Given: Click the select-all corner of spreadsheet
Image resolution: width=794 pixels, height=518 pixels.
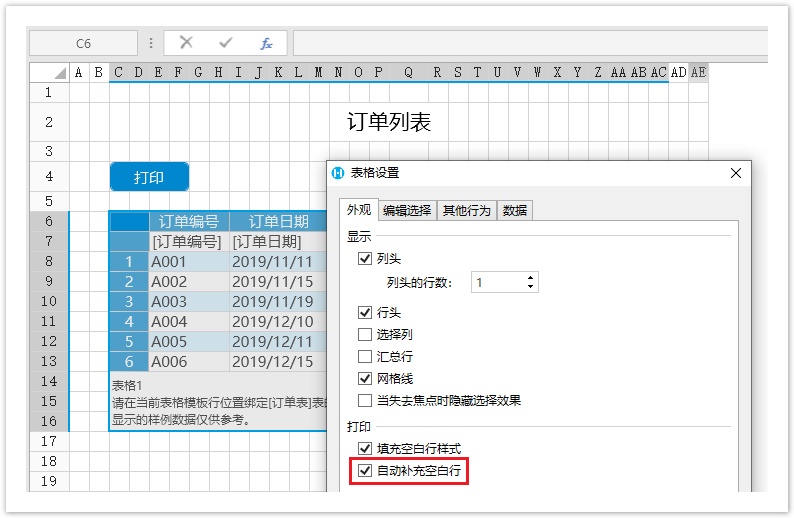Looking at the screenshot, I should tap(49, 72).
